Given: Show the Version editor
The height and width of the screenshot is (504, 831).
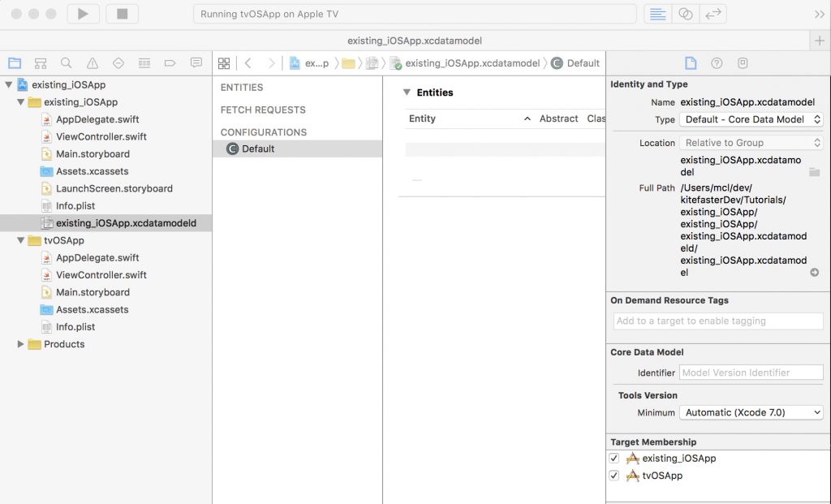Looking at the screenshot, I should pos(713,14).
